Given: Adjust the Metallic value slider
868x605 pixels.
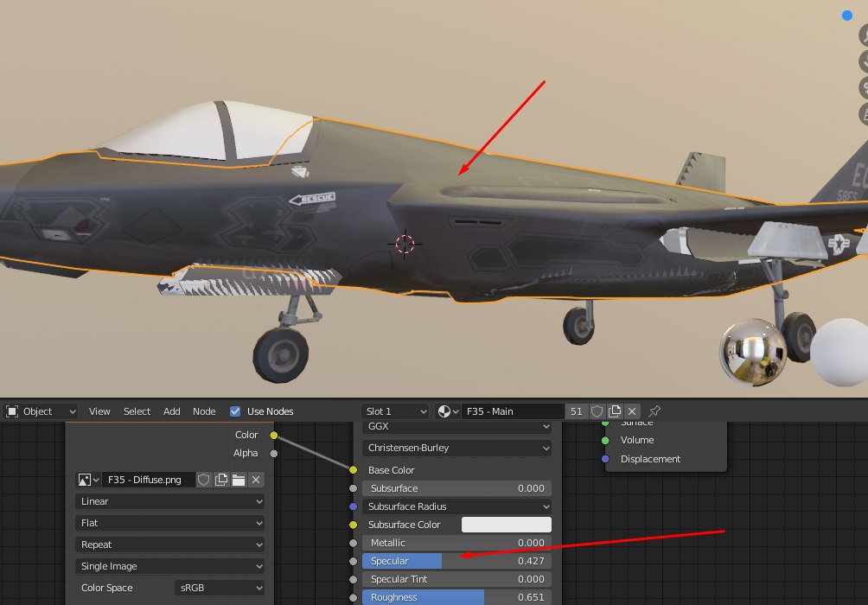Looking at the screenshot, I should [457, 543].
